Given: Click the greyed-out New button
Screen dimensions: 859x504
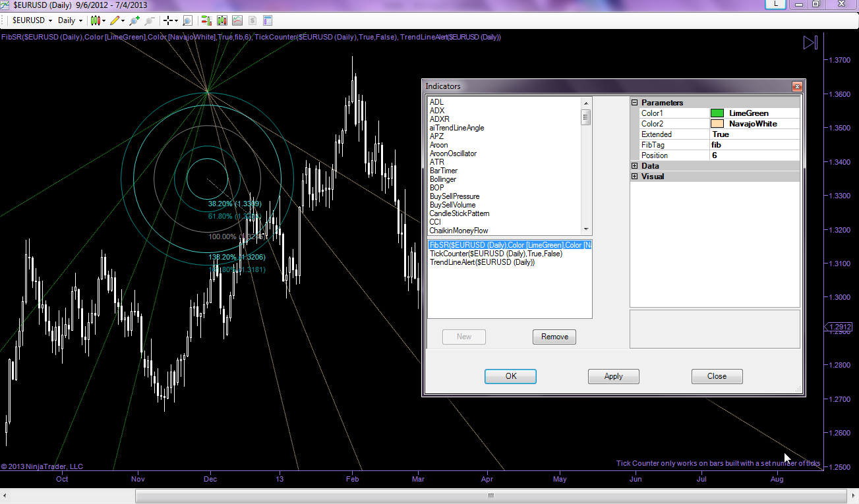Looking at the screenshot, I should 464,337.
